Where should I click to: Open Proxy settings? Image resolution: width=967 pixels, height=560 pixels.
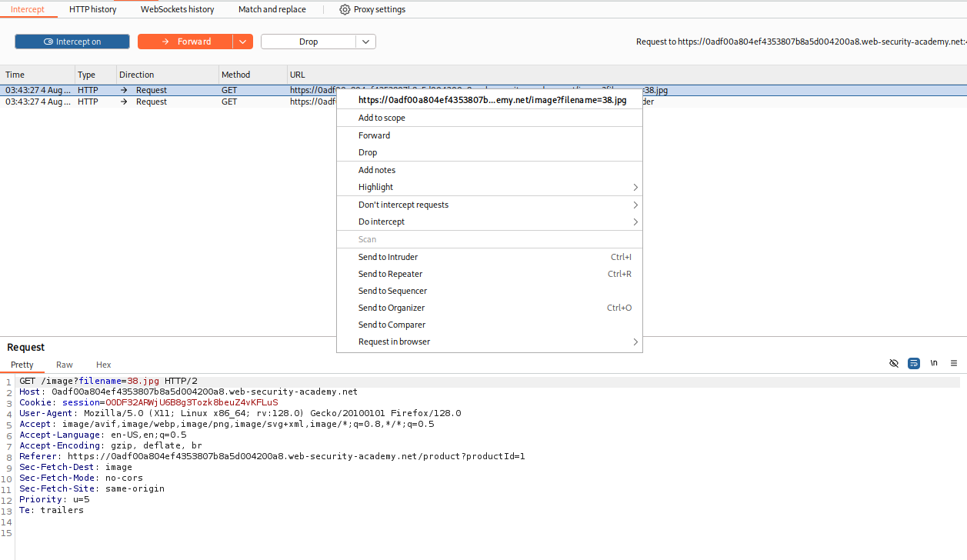[x=372, y=9]
